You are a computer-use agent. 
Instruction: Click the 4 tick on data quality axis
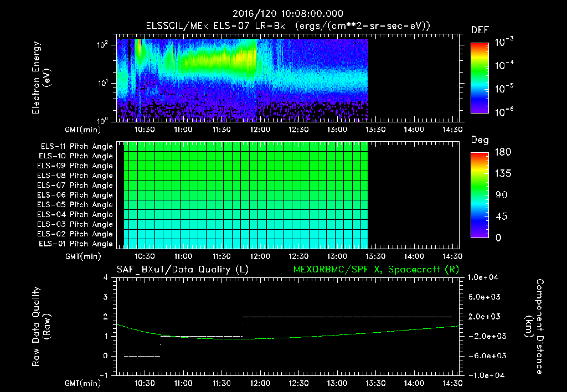[x=106, y=278]
